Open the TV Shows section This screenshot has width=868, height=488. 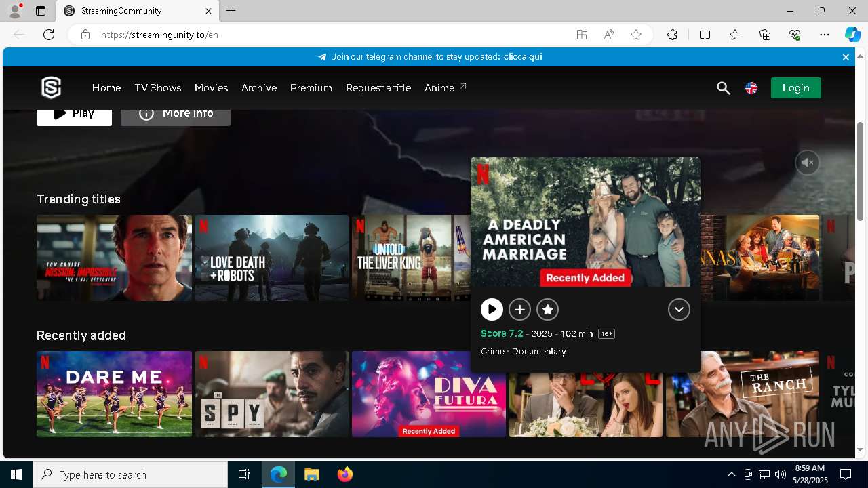point(157,88)
